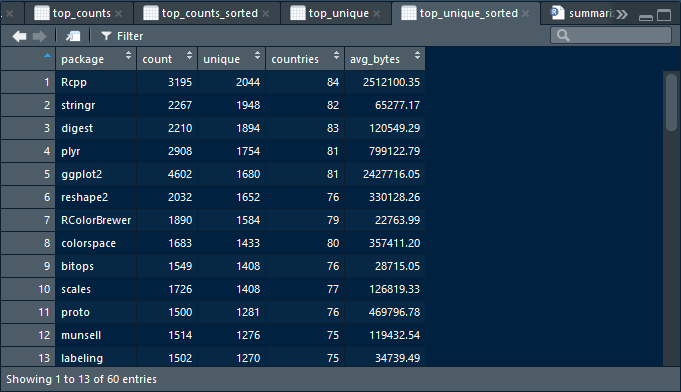The width and height of the screenshot is (681, 392).
Task: Select unique value 1948
Action: click(x=248, y=105)
